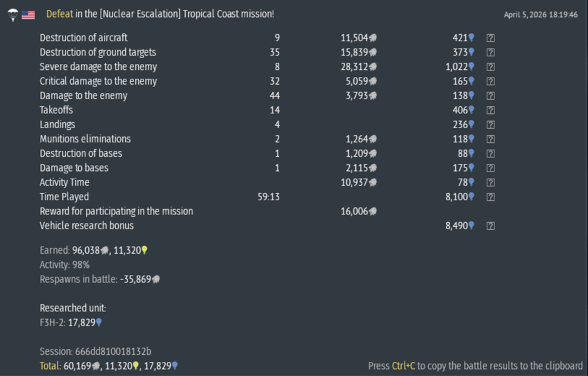Open help icon for Vehicle research bonus

[490, 226]
